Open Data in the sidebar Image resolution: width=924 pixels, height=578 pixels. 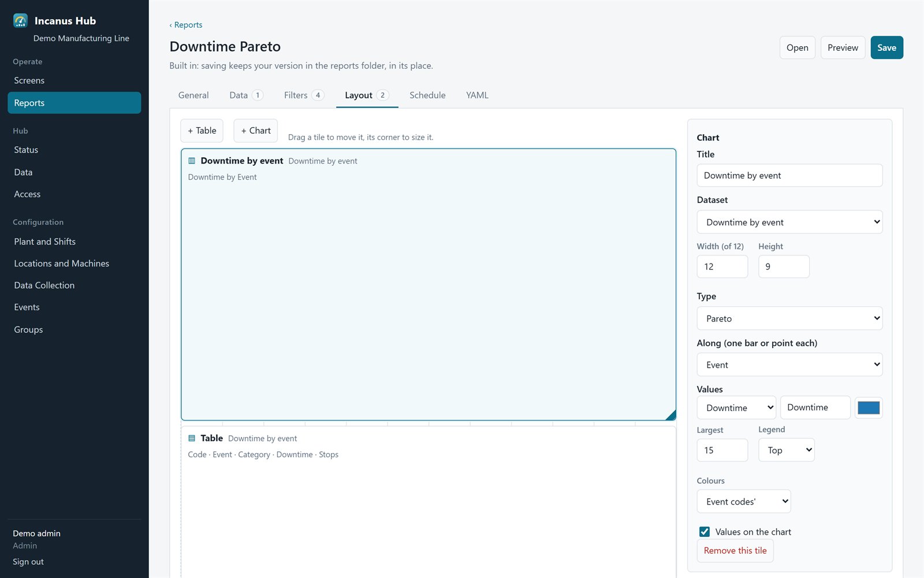(74, 172)
